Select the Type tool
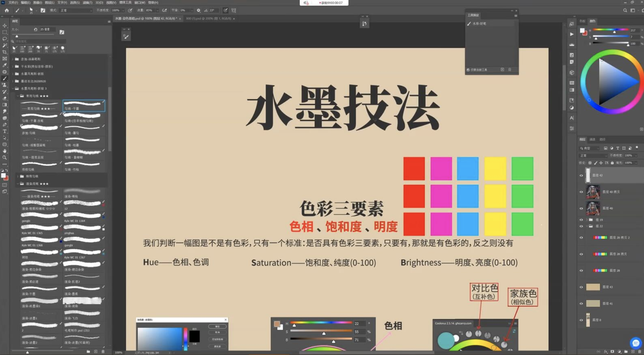 [4, 131]
